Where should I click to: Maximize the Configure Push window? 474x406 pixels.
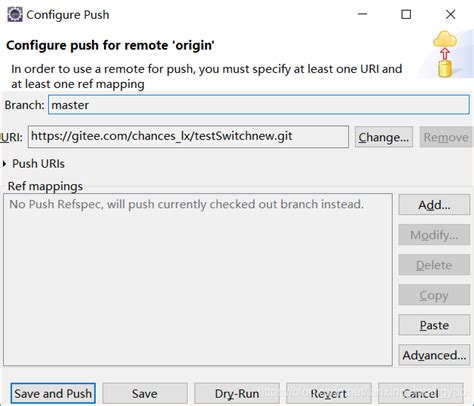click(x=406, y=14)
